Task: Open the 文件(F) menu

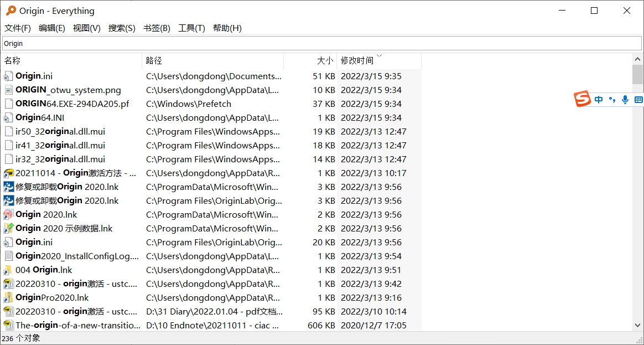Action: pyautogui.click(x=18, y=28)
